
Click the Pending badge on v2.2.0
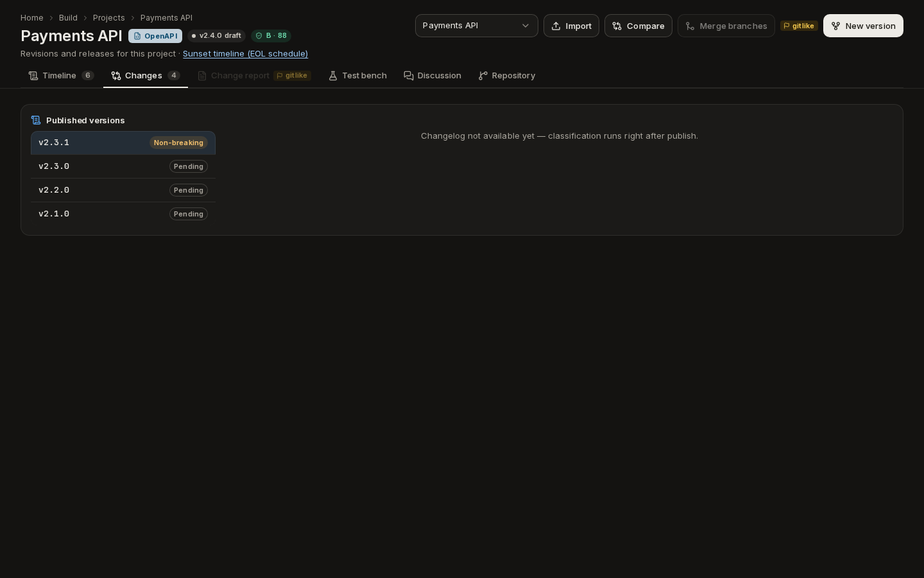(189, 190)
